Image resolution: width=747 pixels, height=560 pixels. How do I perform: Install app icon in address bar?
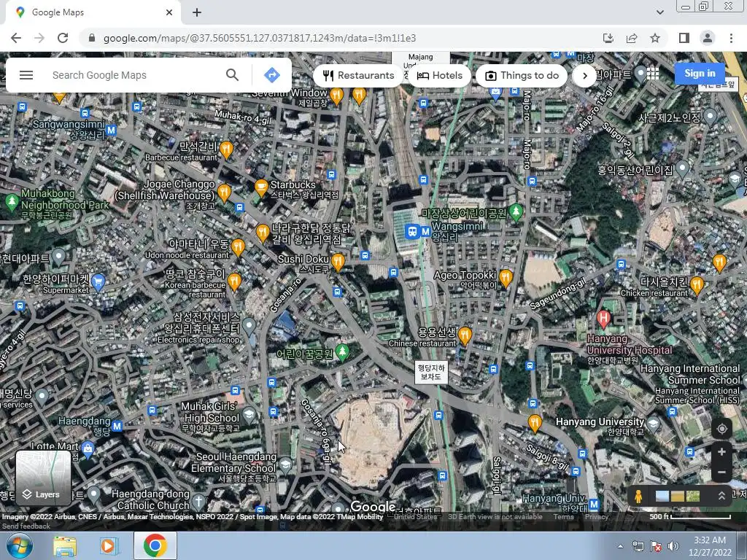click(608, 38)
